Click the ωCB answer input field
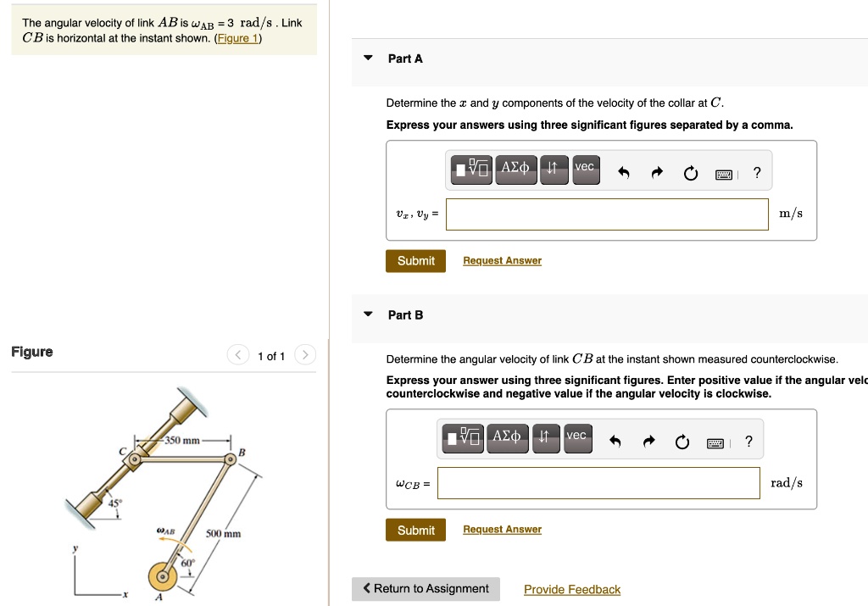 (x=598, y=483)
